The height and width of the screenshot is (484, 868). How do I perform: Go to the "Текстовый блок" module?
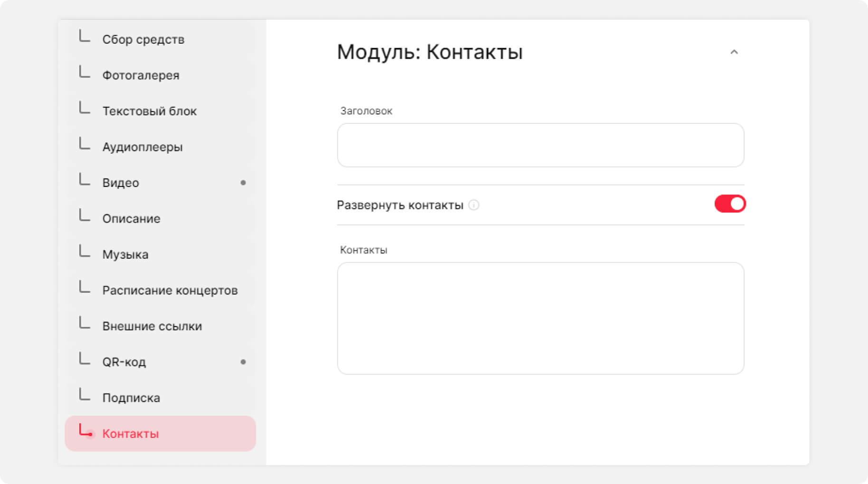point(149,111)
